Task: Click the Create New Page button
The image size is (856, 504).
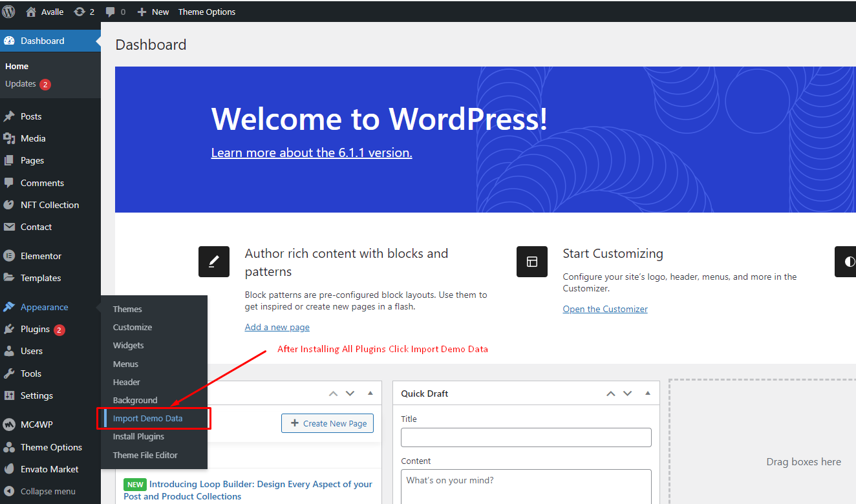Action: point(328,423)
